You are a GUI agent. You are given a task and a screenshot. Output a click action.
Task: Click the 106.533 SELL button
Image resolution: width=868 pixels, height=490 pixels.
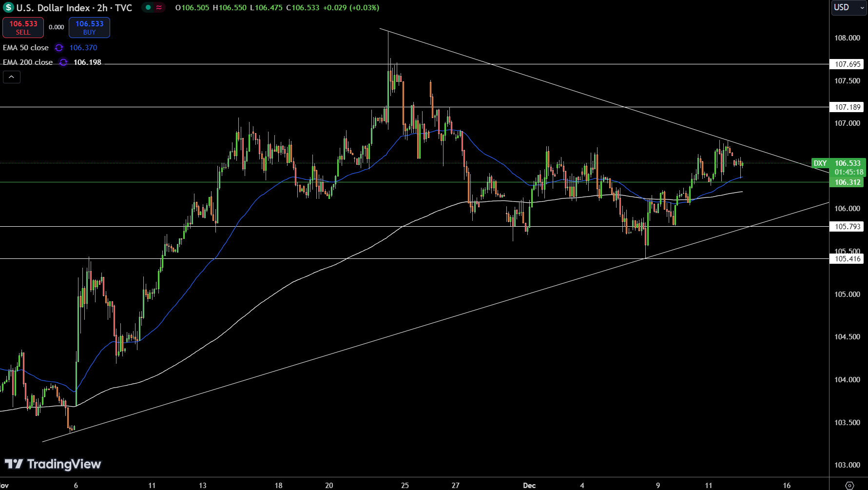coord(23,27)
